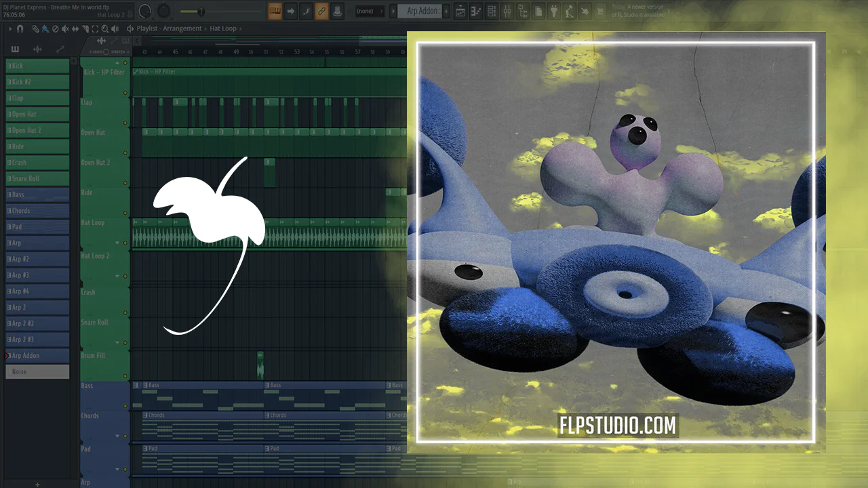Pick the magnifier Zoom tool
Viewport: 868px width, 488px height.
(x=104, y=28)
